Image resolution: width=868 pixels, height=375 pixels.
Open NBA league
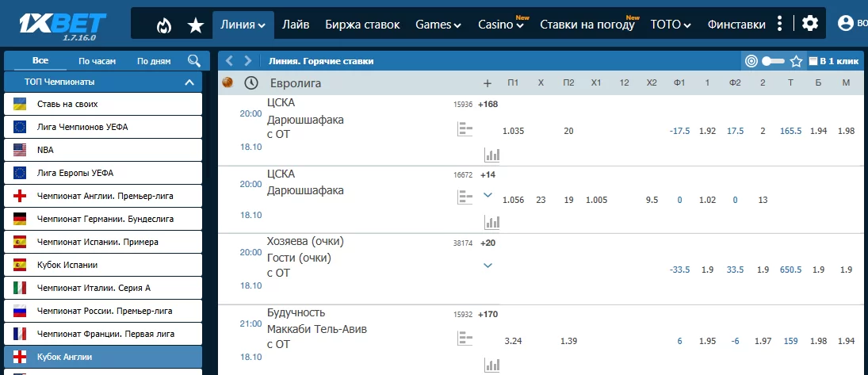pyautogui.click(x=103, y=150)
